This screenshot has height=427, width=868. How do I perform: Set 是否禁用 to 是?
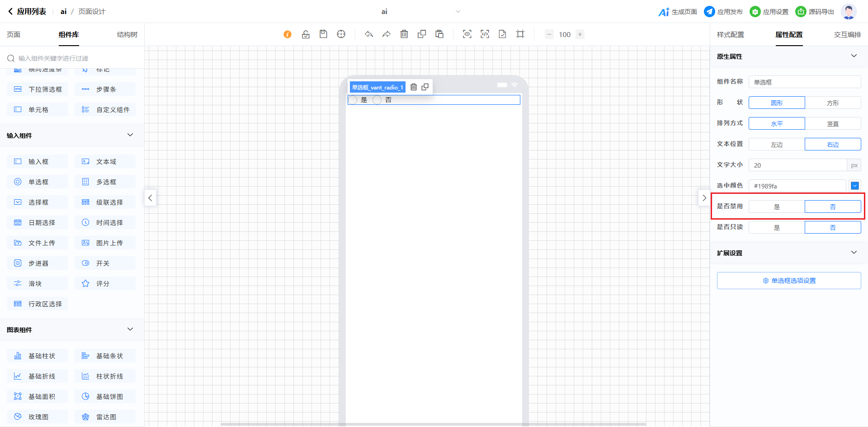pos(777,207)
